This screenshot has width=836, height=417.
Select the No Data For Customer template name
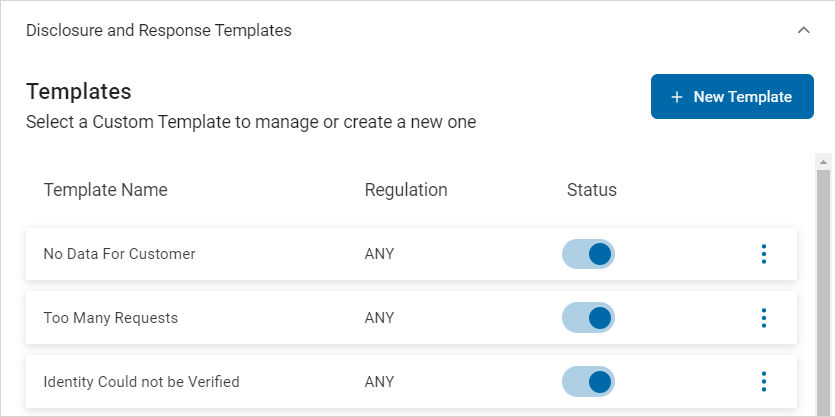click(x=119, y=254)
